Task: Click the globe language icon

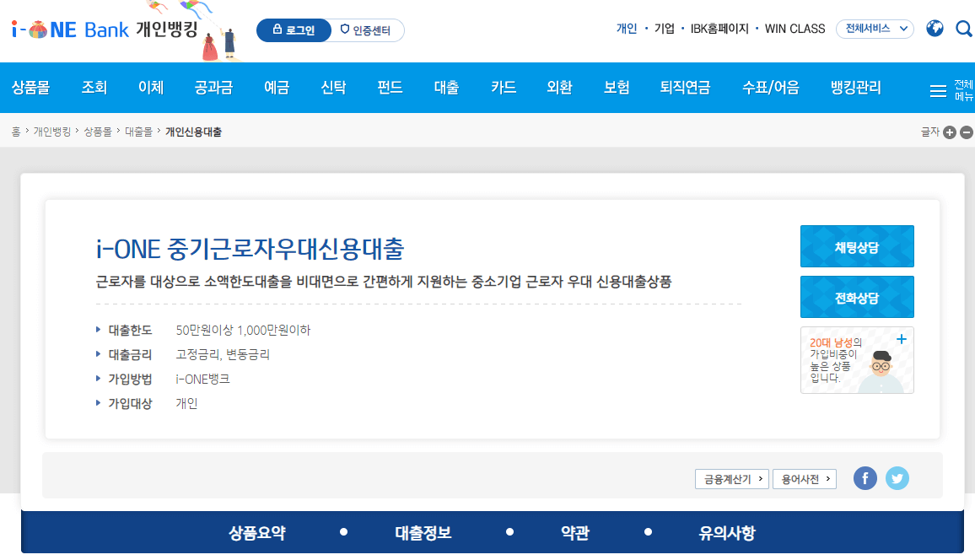Action: (x=935, y=28)
